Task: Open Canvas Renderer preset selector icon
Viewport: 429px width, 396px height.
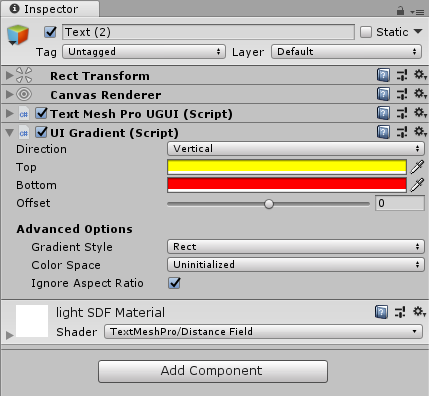Action: (402, 94)
